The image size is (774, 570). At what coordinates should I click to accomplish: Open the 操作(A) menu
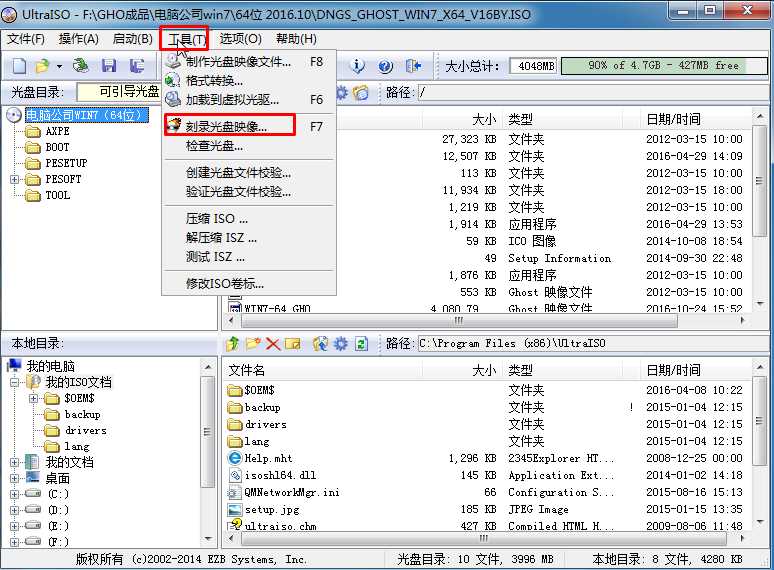pos(78,38)
